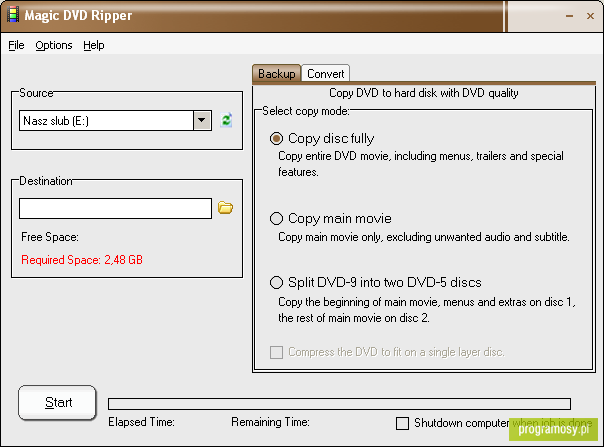The height and width of the screenshot is (447, 604).
Task: Click into the Destination path field
Action: [x=115, y=208]
